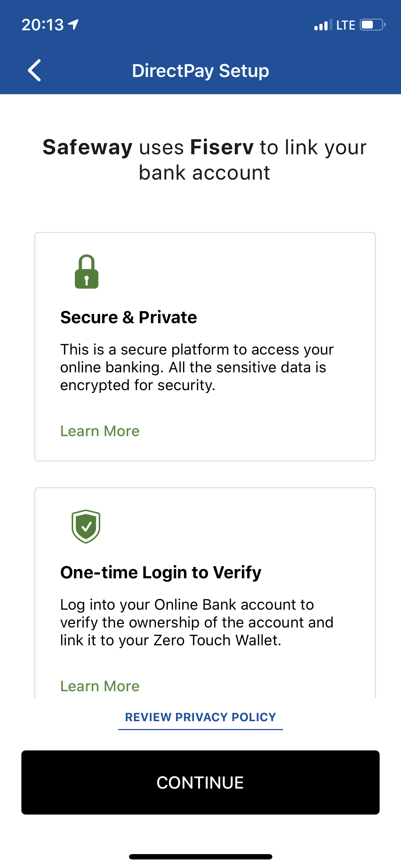Screen dimensions: 401x868
Task: Tap the home indicator bar at bottom
Action: [200, 857]
